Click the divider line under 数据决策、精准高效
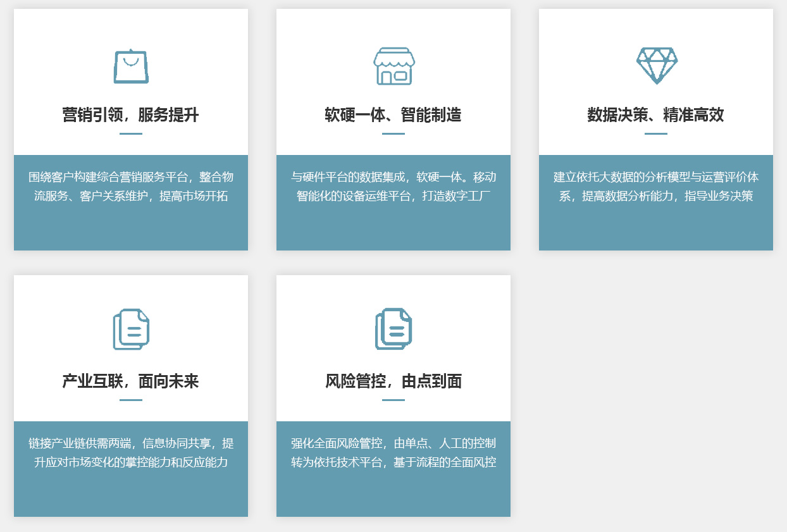Image resolution: width=787 pixels, height=532 pixels. (x=656, y=134)
